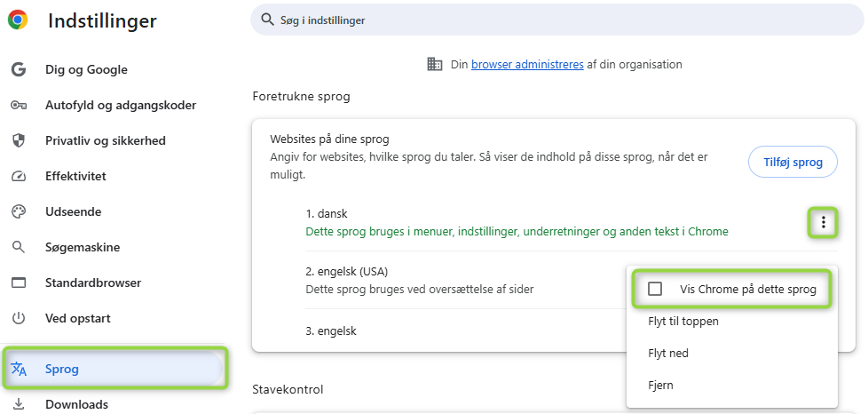Click the download icon in sidebar

pyautogui.click(x=19, y=404)
